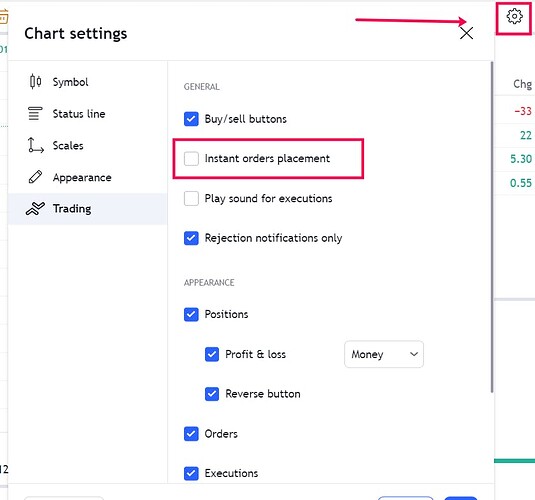This screenshot has width=535, height=500.
Task: Uncheck the Reverse button option
Action: tap(212, 394)
